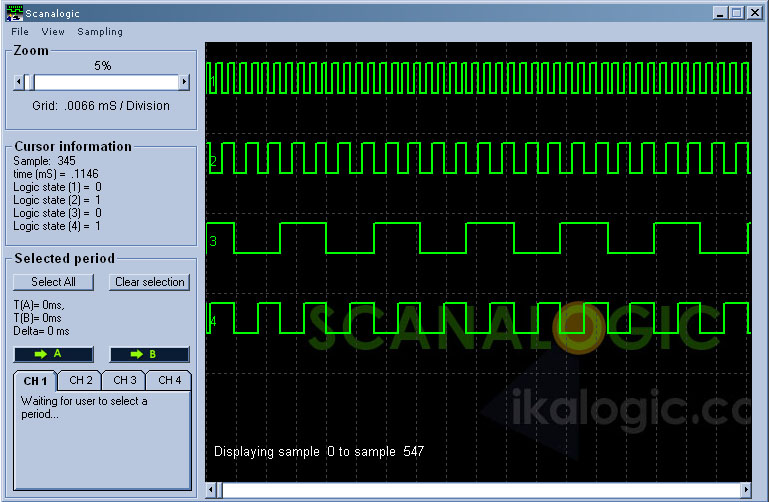The width and height of the screenshot is (769, 502).
Task: Click the channel 4 label in waveform
Action: coord(213,322)
